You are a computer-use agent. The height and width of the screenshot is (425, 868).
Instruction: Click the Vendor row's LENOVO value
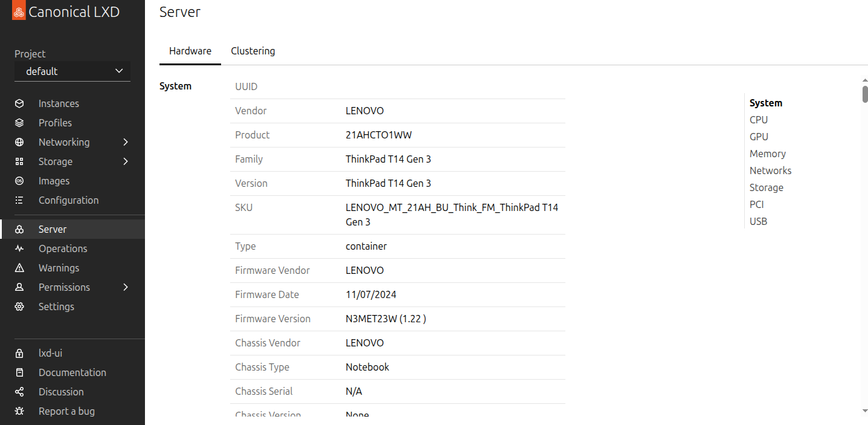[365, 111]
